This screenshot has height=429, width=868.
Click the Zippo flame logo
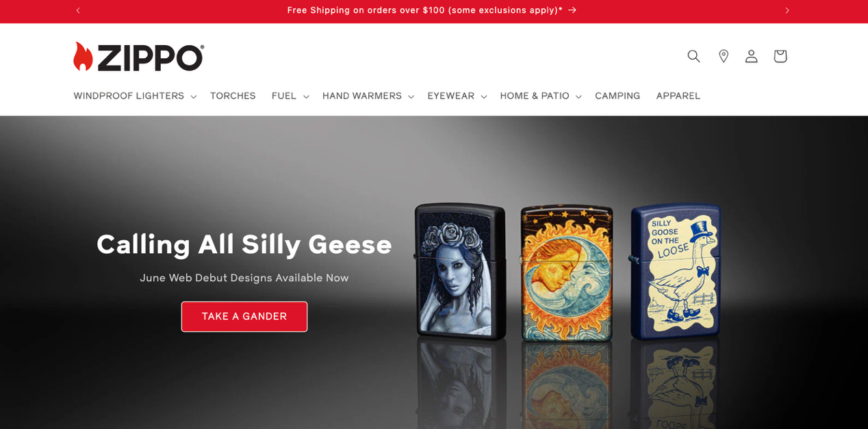click(x=138, y=57)
